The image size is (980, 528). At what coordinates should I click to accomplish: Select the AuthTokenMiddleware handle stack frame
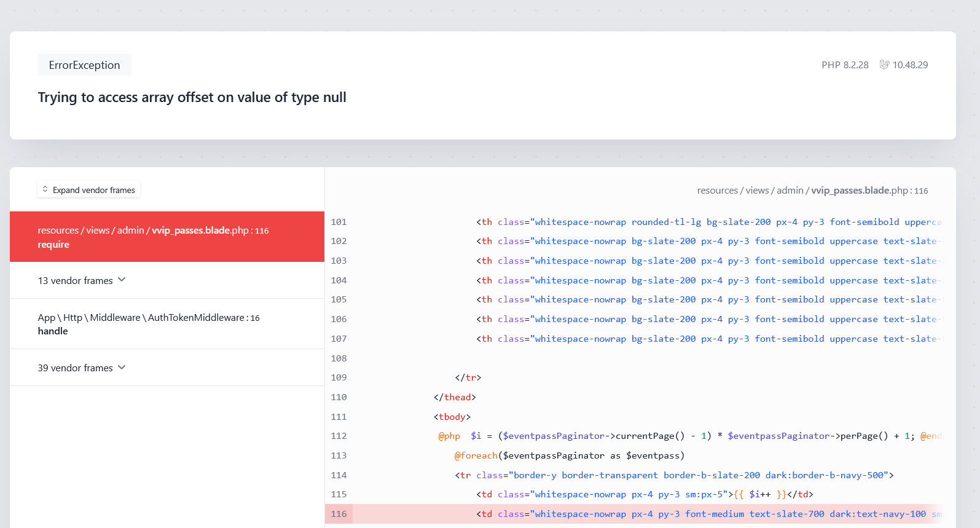[148, 324]
